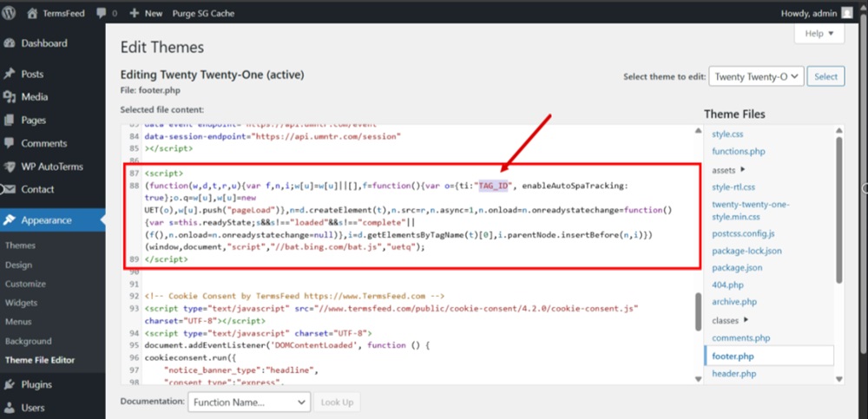Click the Theme Files list scroll up arrow

coord(839,131)
